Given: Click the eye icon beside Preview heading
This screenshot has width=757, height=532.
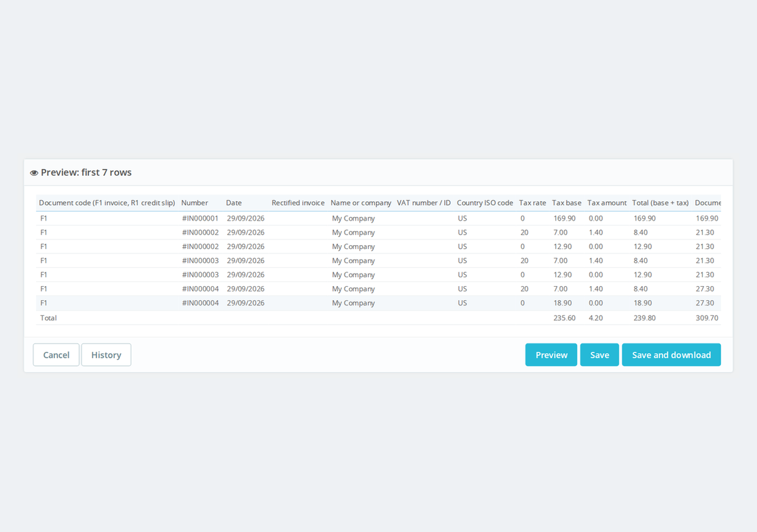Looking at the screenshot, I should coord(34,173).
